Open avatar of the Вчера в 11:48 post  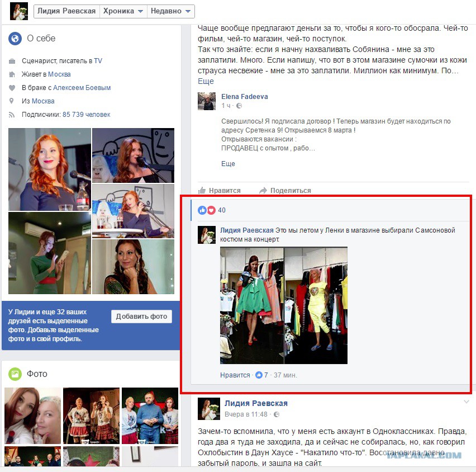(x=209, y=409)
